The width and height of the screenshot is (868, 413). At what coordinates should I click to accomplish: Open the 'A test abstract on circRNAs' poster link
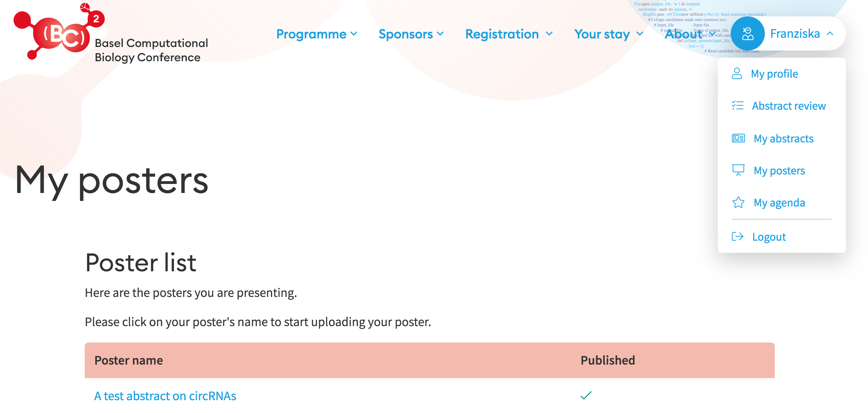point(165,396)
